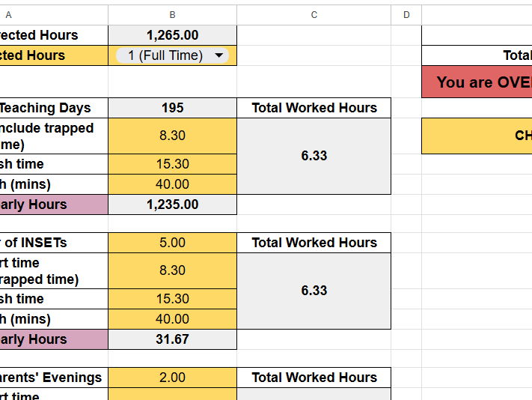Select Parents' Evenings 2.00 cell
This screenshot has height=400, width=532.
pos(172,378)
